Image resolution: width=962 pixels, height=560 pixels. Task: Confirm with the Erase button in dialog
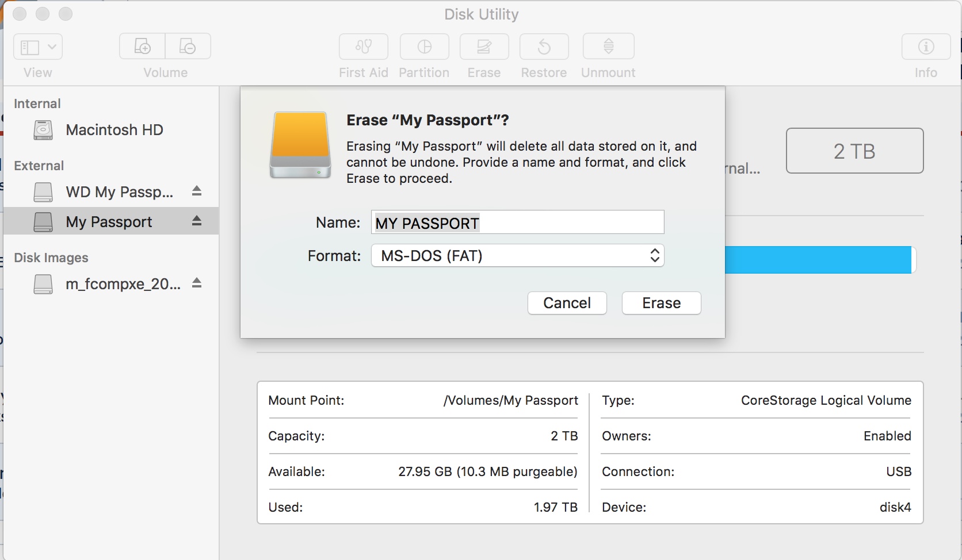(x=662, y=303)
